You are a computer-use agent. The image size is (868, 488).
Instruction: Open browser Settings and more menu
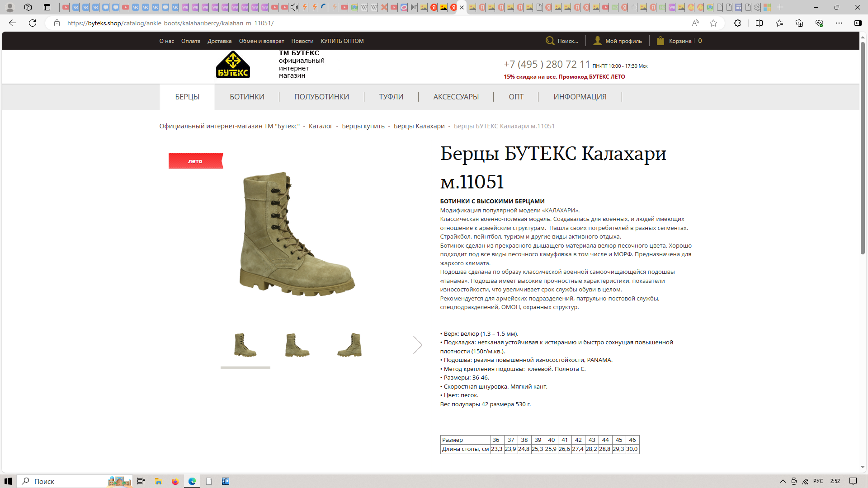pos(839,23)
